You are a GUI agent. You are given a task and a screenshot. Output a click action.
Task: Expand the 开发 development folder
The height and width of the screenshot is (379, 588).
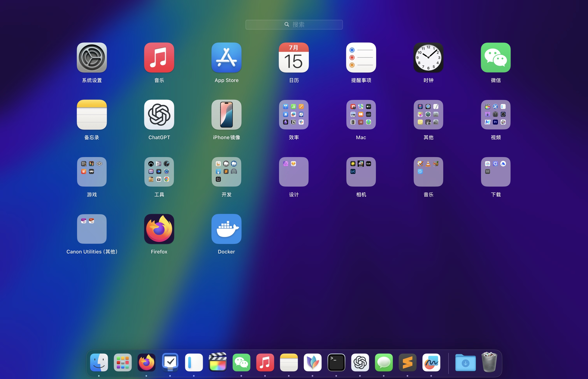(x=226, y=172)
